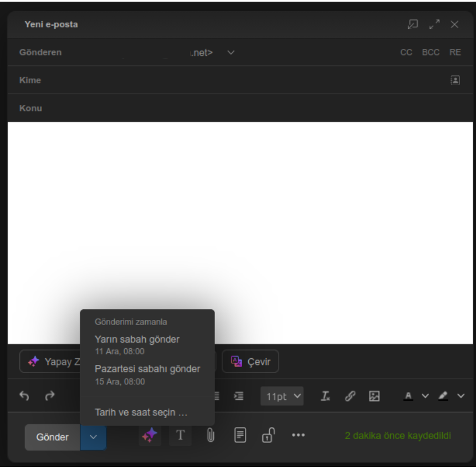Expand the sender address dropdown chevron

click(231, 53)
